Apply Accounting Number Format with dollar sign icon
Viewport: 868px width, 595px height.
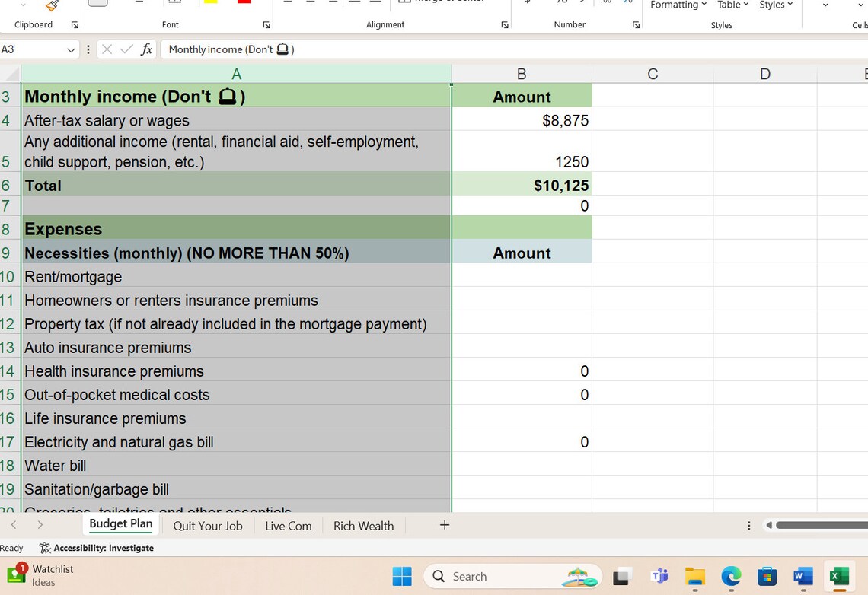click(x=525, y=3)
